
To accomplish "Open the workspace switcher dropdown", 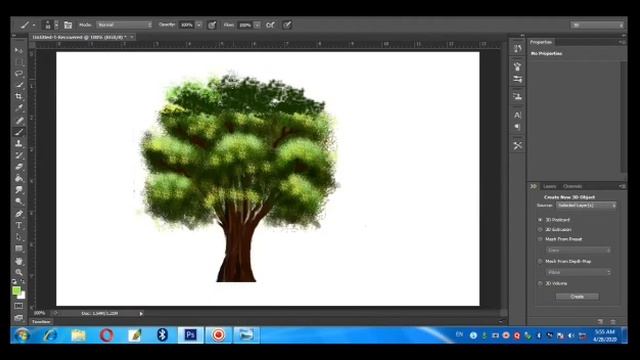I will click(x=597, y=25).
